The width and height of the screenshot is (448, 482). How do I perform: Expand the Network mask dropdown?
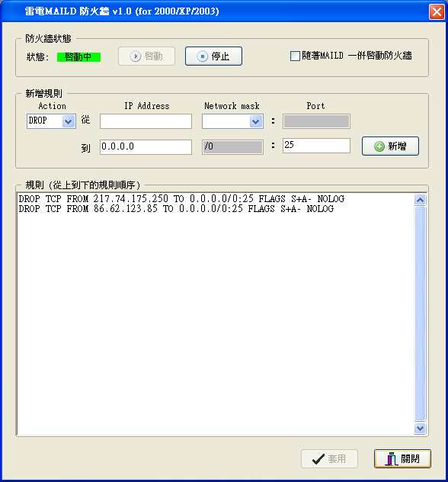point(255,121)
